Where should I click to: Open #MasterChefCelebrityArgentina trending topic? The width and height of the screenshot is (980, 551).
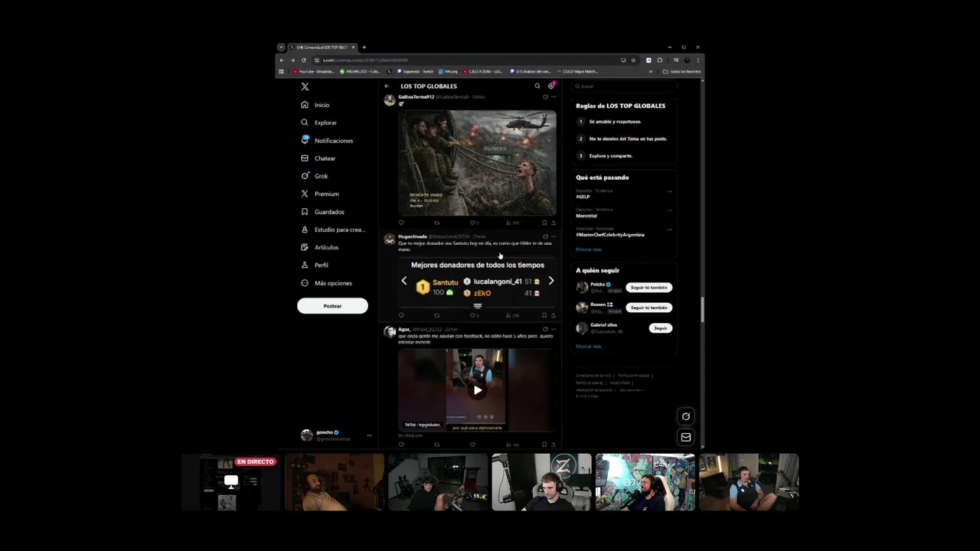610,235
